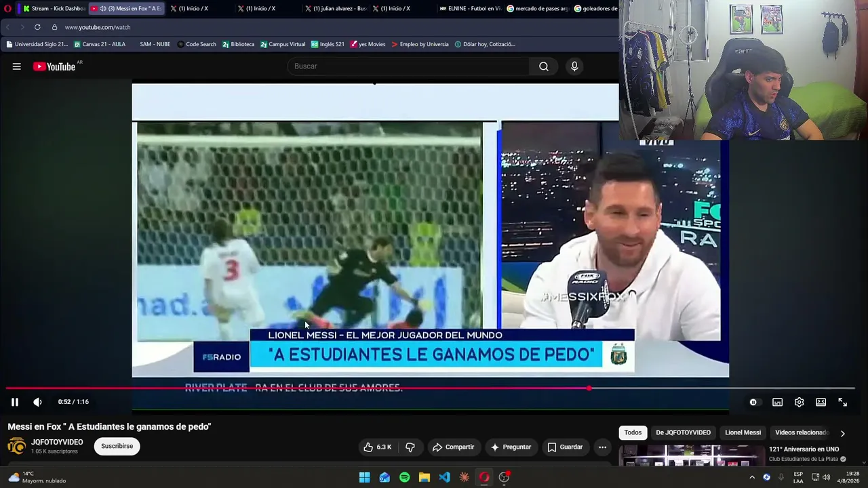Open the Dólar hoy bookmark
Image resolution: width=868 pixels, height=488 pixels.
pyautogui.click(x=485, y=44)
